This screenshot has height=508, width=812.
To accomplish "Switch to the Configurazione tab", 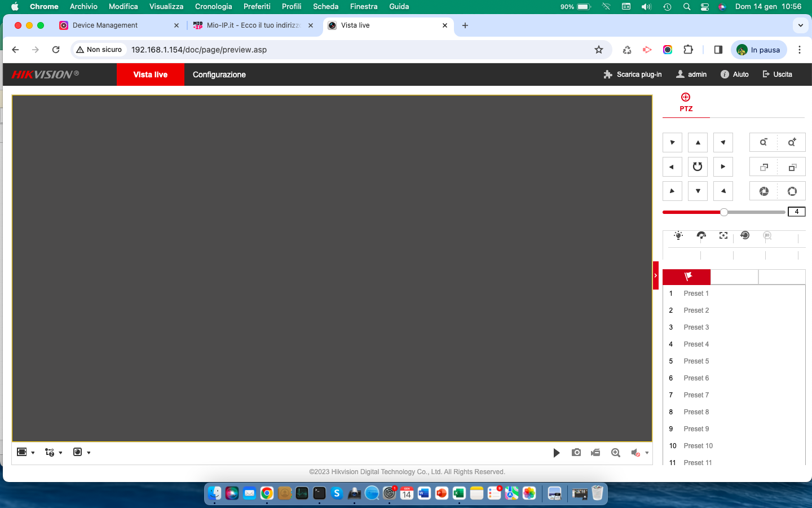I will point(219,75).
